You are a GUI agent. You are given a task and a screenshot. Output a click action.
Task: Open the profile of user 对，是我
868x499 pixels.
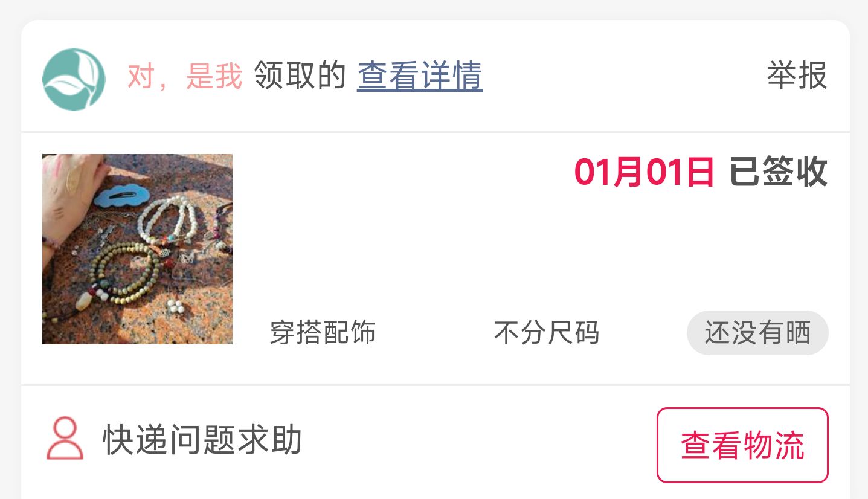click(184, 77)
